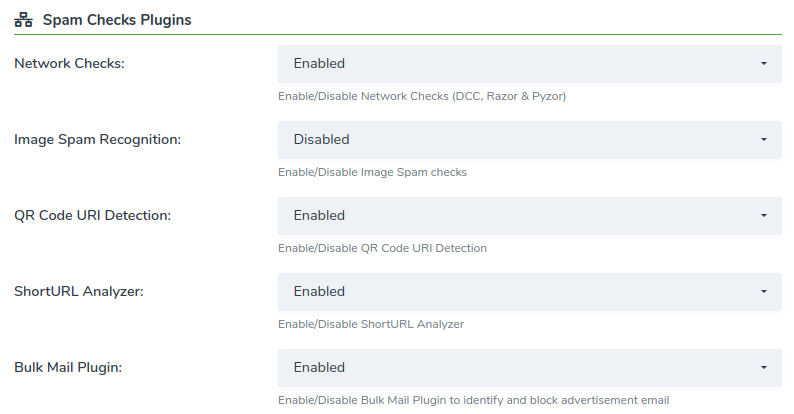Open the Network Checks Enabled dropdown
The width and height of the screenshot is (794, 414).
click(530, 64)
